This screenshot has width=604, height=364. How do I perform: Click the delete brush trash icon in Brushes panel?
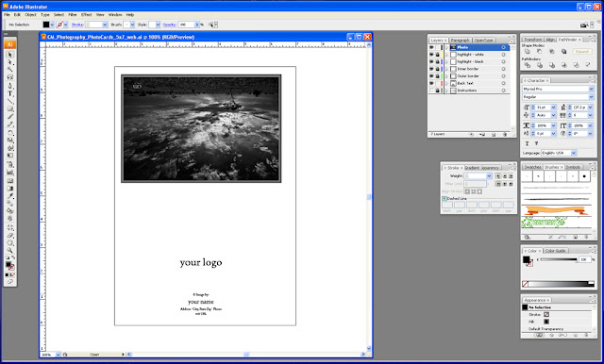coord(585,238)
